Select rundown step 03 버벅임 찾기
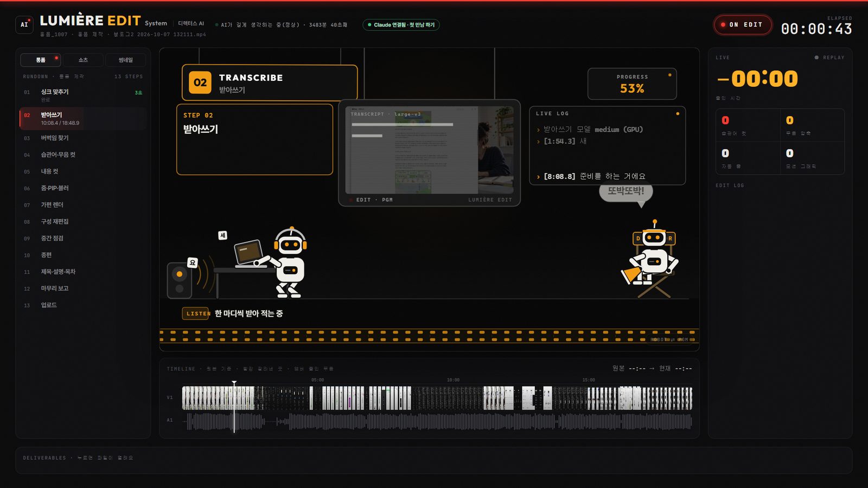This screenshot has height=488, width=868. coord(82,138)
